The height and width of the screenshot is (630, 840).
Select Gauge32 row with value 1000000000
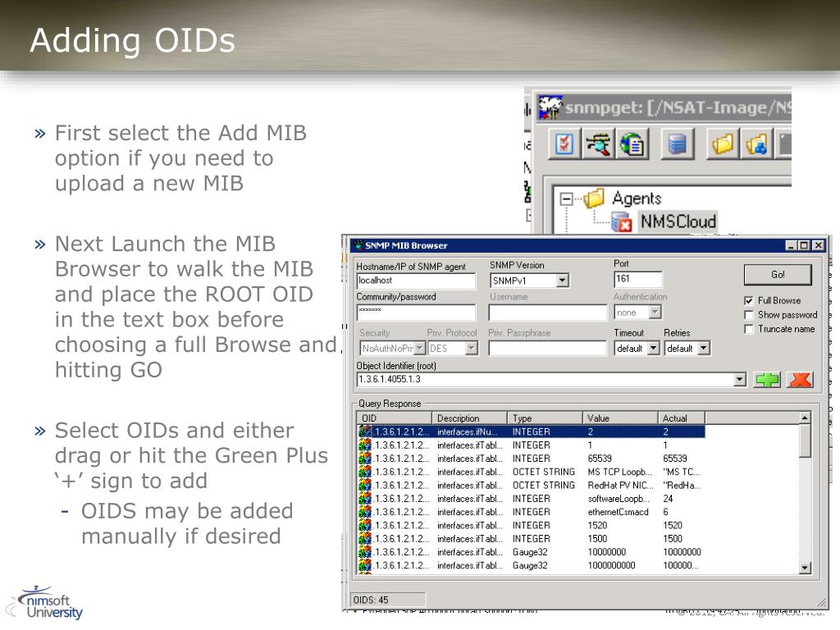[x=531, y=566]
